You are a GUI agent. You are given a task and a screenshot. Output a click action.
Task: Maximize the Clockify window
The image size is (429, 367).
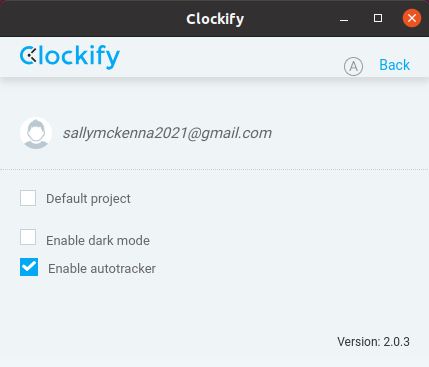click(378, 18)
